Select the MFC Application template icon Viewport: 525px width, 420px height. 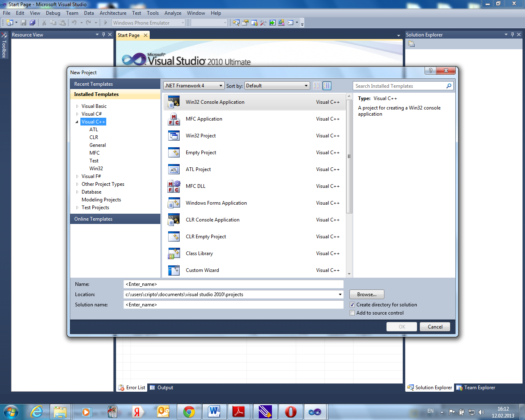pyautogui.click(x=174, y=119)
